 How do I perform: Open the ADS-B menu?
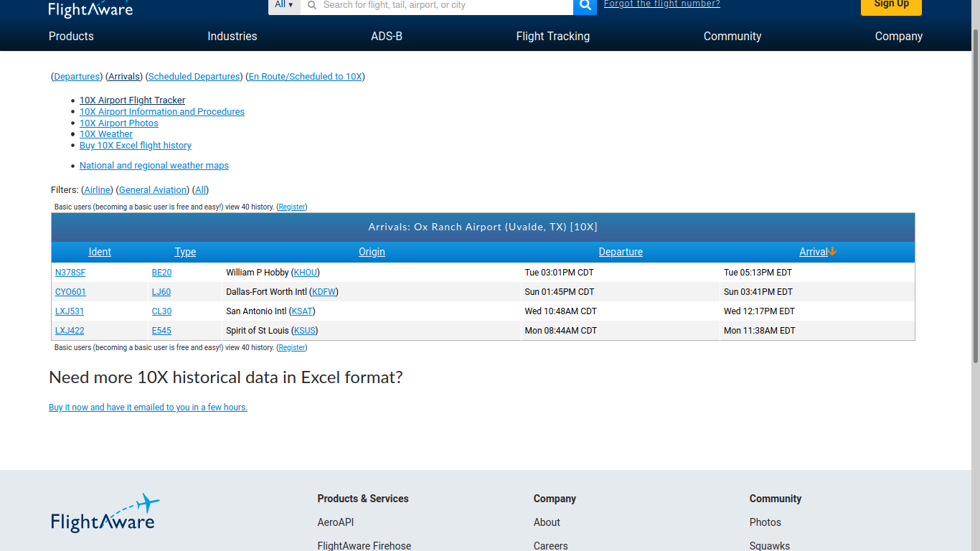pos(387,36)
